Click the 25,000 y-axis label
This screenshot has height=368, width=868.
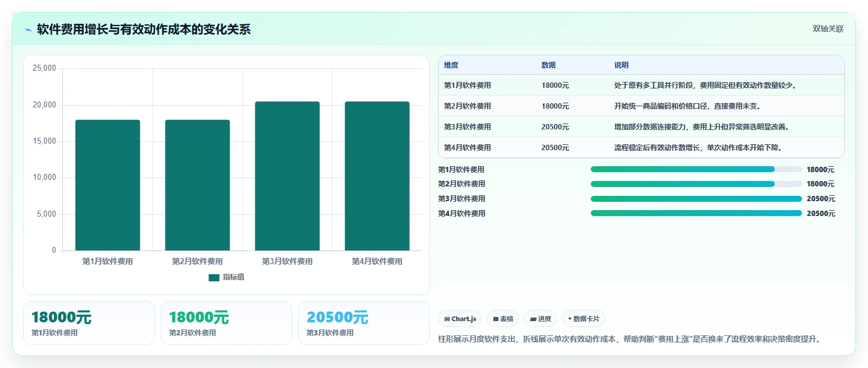tap(45, 68)
